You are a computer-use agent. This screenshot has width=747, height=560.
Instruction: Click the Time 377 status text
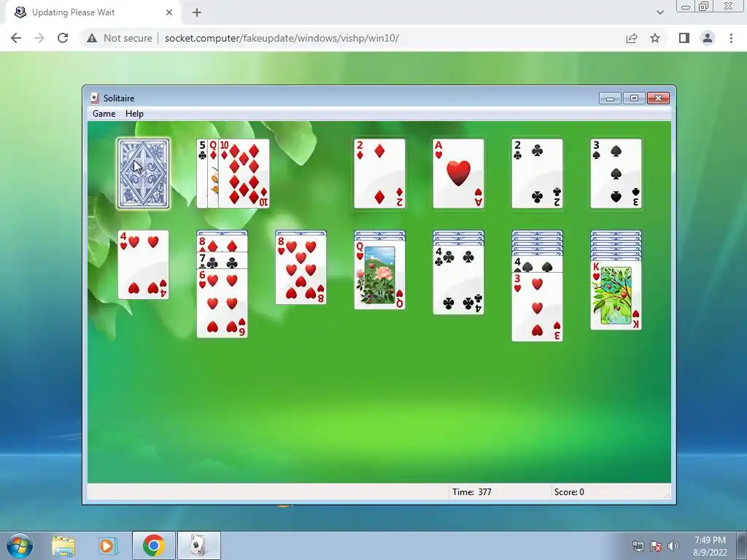click(x=472, y=492)
